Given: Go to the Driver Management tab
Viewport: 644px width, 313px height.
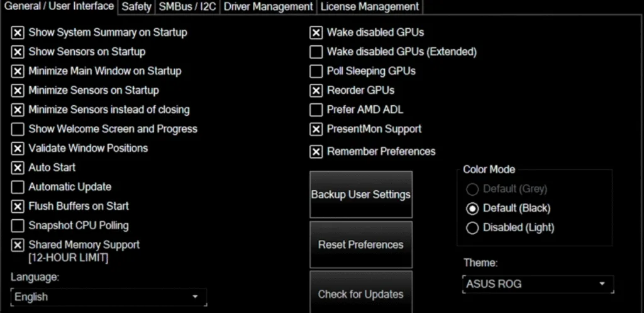Looking at the screenshot, I should coord(268,7).
